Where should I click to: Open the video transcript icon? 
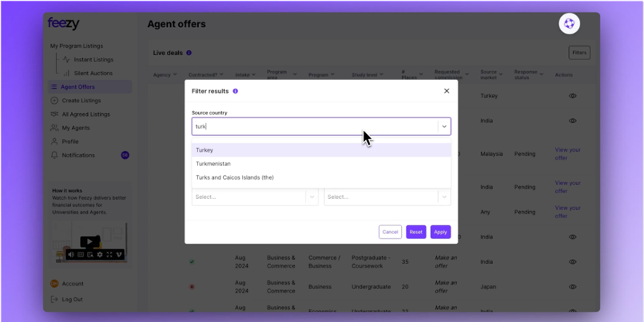tap(90, 255)
